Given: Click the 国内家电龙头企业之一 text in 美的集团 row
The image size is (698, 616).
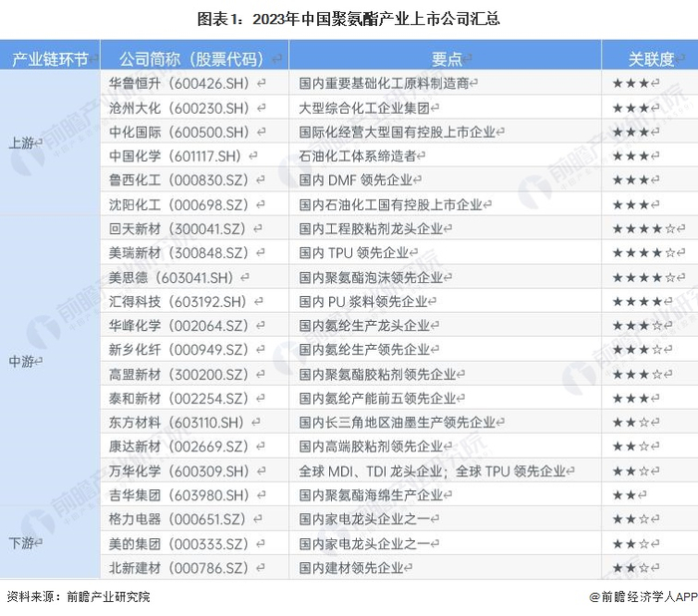Looking at the screenshot, I should click(x=364, y=543).
